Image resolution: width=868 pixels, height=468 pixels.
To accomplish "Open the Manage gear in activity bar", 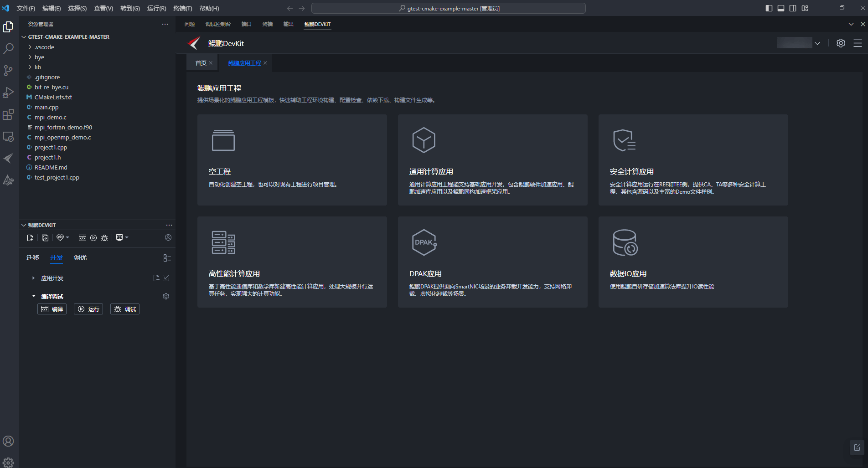I will pyautogui.click(x=8, y=463).
